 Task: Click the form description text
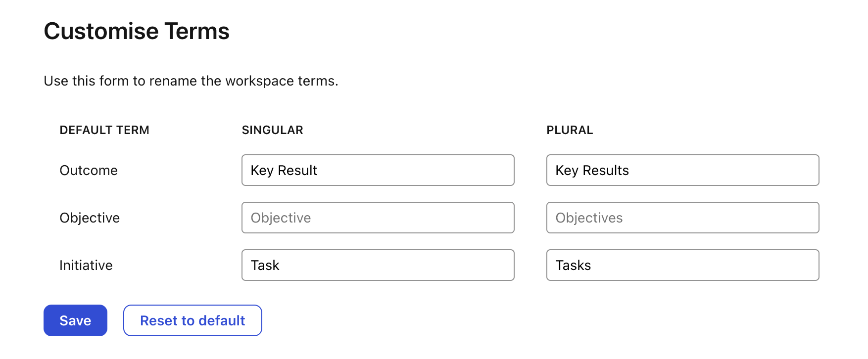pyautogui.click(x=192, y=81)
